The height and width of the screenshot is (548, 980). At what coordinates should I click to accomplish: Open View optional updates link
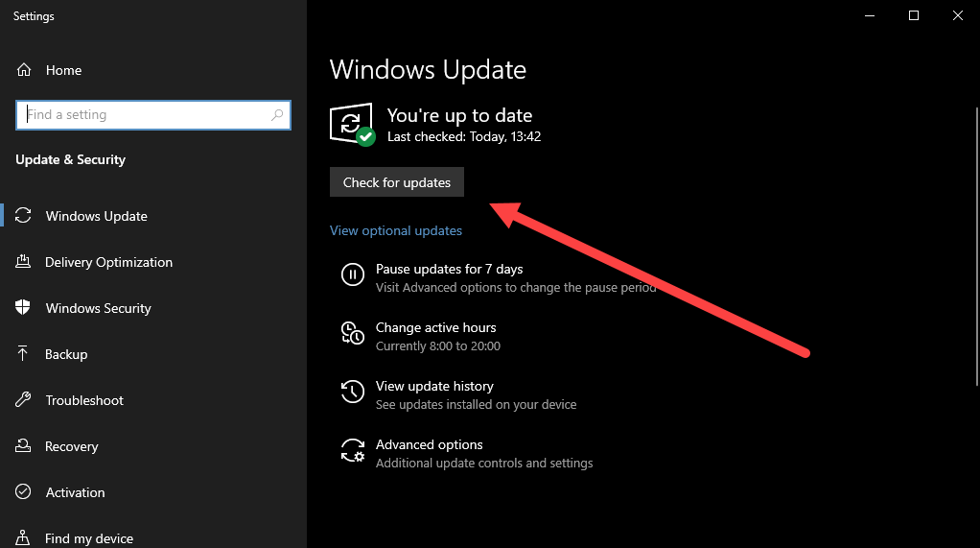tap(396, 230)
